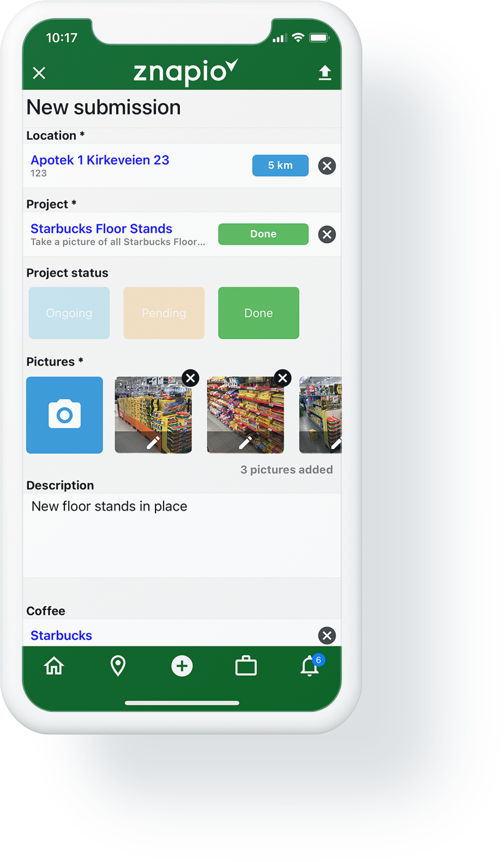Viewport: 504px width, 862px height.
Task: Set project status to Done
Action: pyautogui.click(x=259, y=313)
